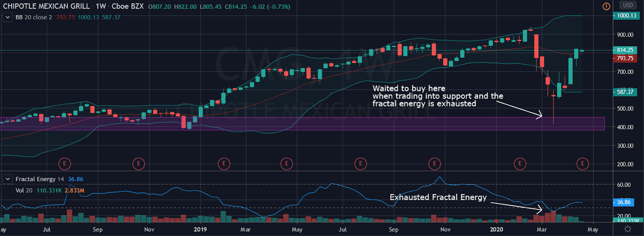644x236 pixels.
Task: Click the 1000.13 upper band price-axis label
Action: pyautogui.click(x=626, y=16)
